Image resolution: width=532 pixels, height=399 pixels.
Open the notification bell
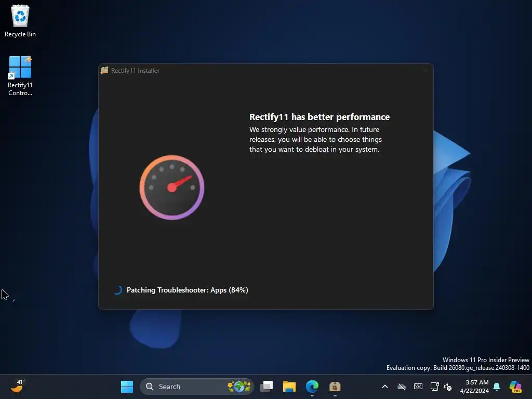pyautogui.click(x=497, y=387)
